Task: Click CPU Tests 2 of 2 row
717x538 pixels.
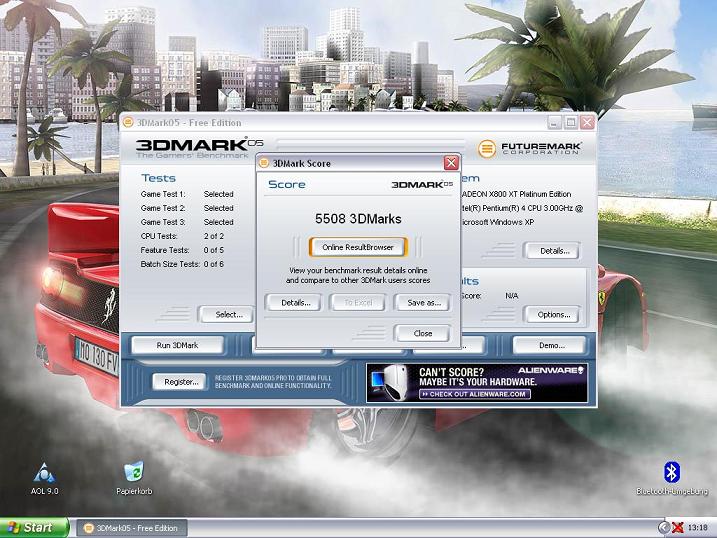Action: tap(182, 236)
